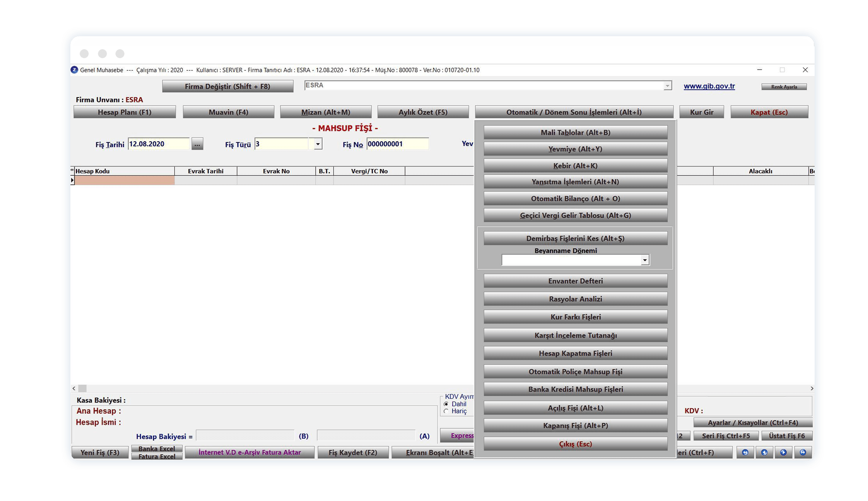Click Demirbaş Fişlerini Kes (Alt+Ş)
Viewport: 868px width, 501px height.
pyautogui.click(x=575, y=238)
